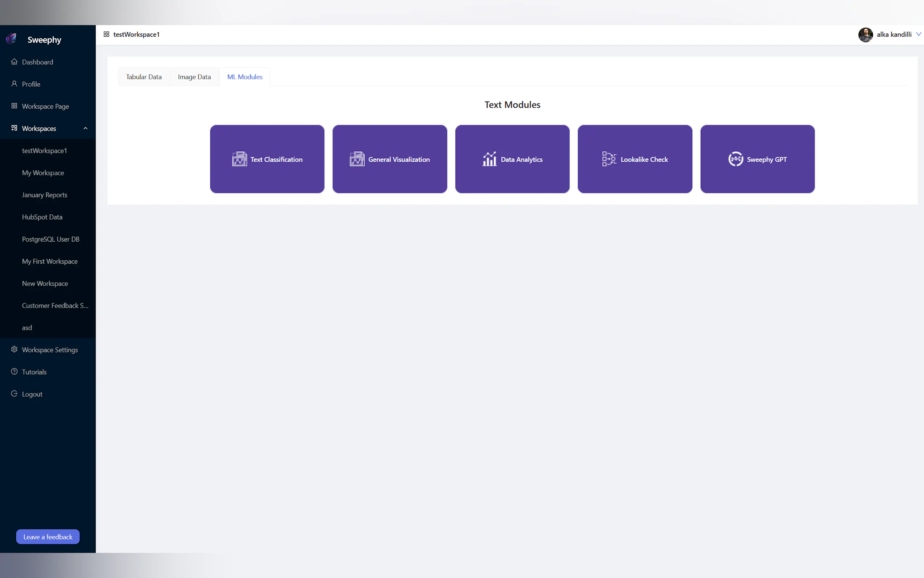Click the user avatar picture
924x578 pixels.
[865, 35]
